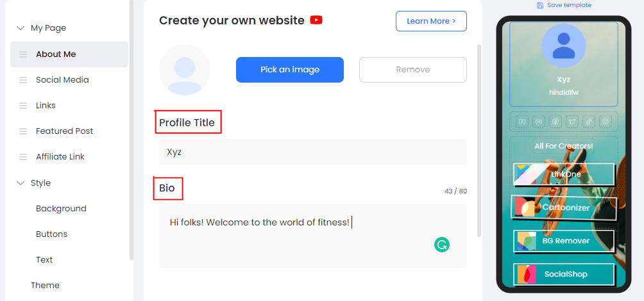Click the TikTok icon in phone preview

pos(589,122)
